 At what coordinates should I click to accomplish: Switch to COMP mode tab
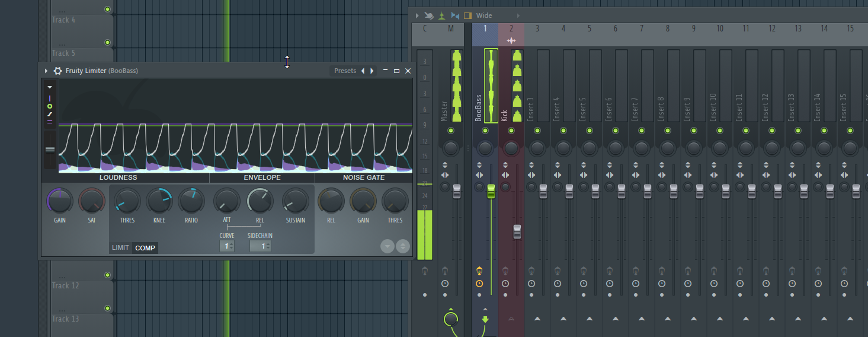tap(145, 248)
